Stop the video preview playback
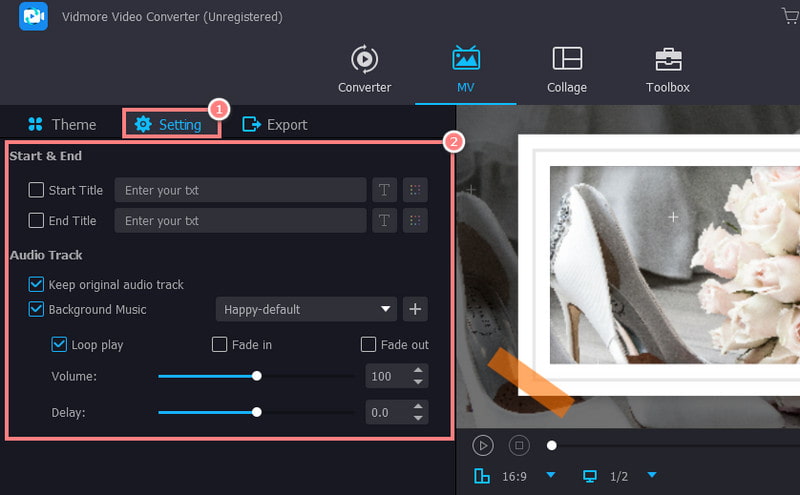Screen dimensions: 800x495 tap(518, 445)
